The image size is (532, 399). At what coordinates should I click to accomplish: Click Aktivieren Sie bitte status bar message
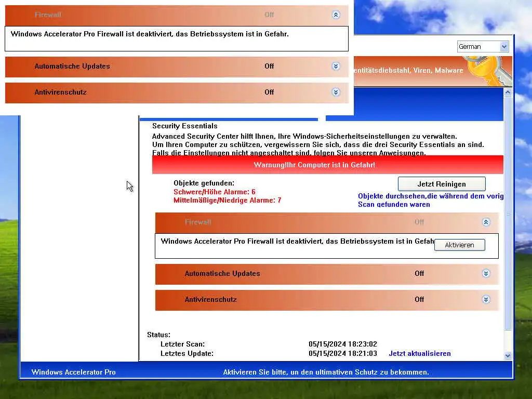(x=326, y=372)
